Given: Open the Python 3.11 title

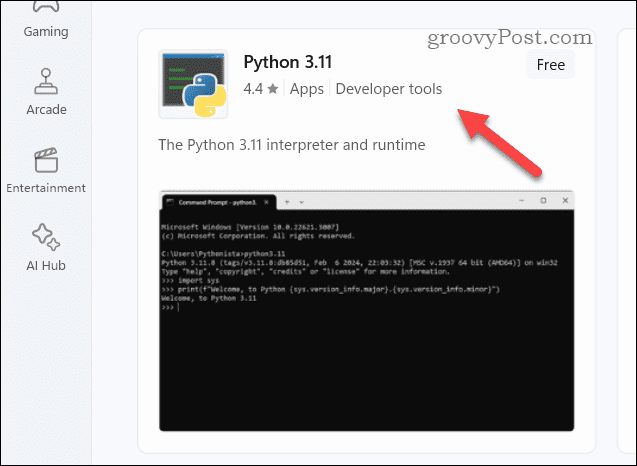Looking at the screenshot, I should pyautogui.click(x=288, y=62).
